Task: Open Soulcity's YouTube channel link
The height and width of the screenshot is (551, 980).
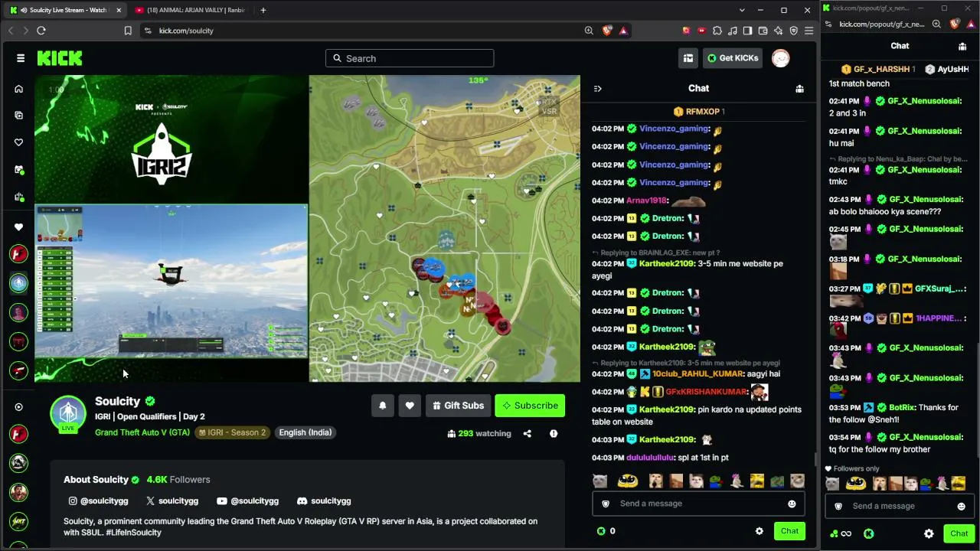Action: coord(247,500)
